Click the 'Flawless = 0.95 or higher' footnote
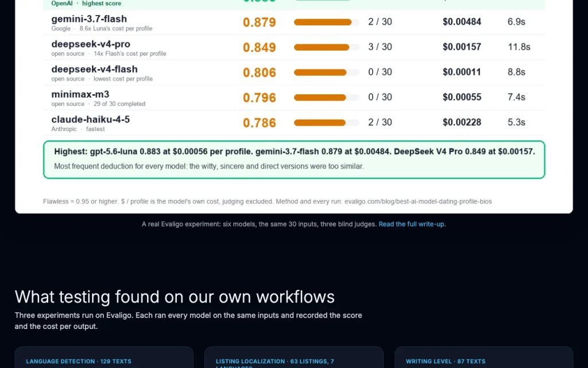This screenshot has width=588, height=368. tap(268, 202)
